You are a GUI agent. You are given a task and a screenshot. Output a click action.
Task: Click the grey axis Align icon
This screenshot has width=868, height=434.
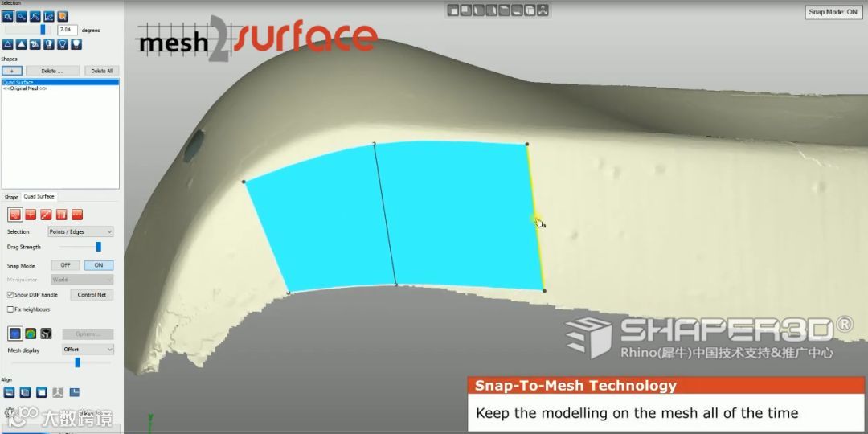pos(58,392)
